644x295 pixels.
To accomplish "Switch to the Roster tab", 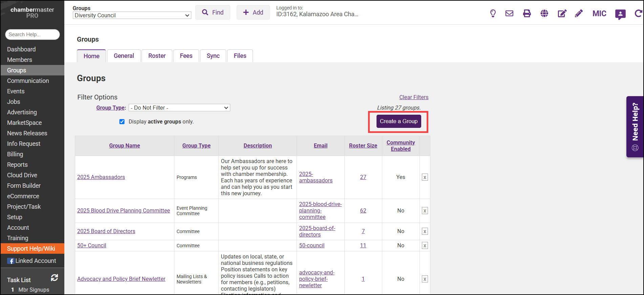I will (x=157, y=56).
